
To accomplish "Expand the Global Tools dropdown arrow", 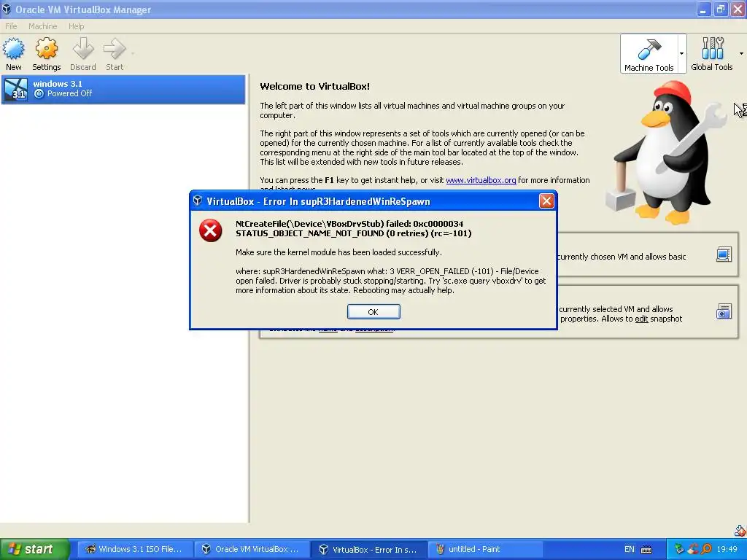I will pyautogui.click(x=741, y=54).
